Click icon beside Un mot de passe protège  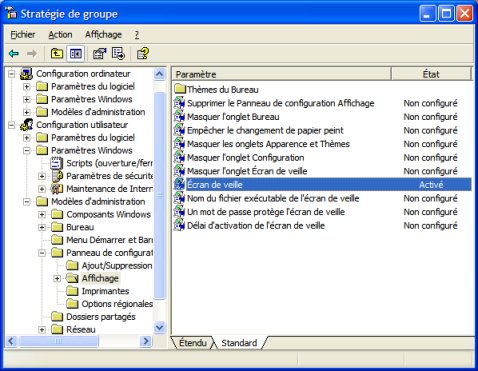point(180,212)
